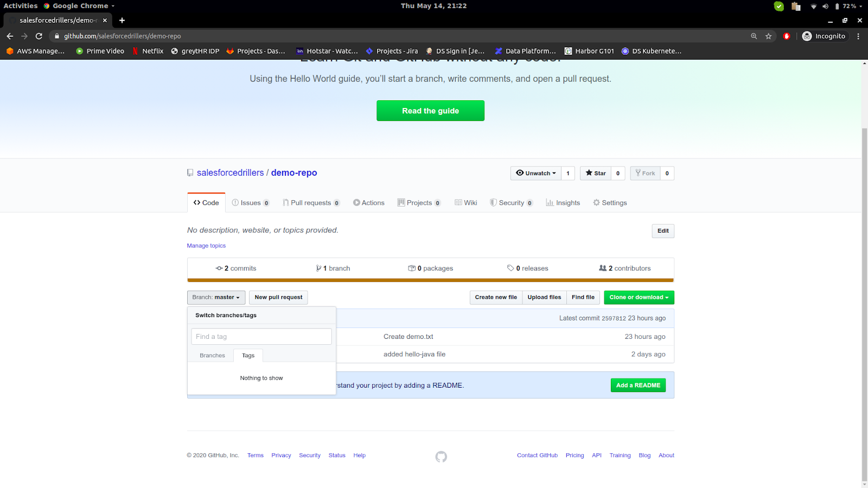Screen dimensions: 868x488
Task: Open the greytHR IDP bookmark
Action: 195,51
